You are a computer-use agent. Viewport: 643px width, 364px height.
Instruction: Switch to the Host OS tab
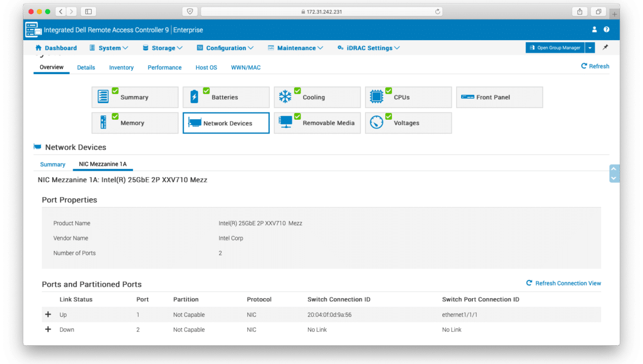pyautogui.click(x=206, y=68)
